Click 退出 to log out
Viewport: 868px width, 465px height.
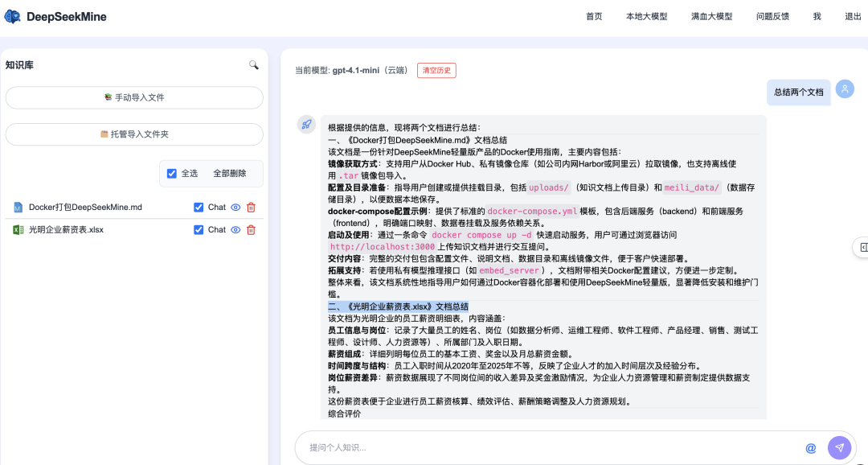click(x=853, y=17)
